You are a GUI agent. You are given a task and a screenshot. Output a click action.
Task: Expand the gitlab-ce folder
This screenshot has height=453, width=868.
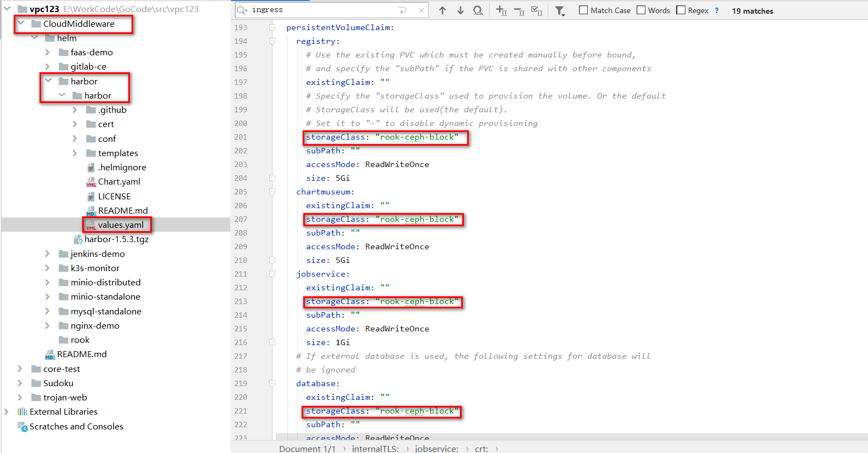point(48,66)
